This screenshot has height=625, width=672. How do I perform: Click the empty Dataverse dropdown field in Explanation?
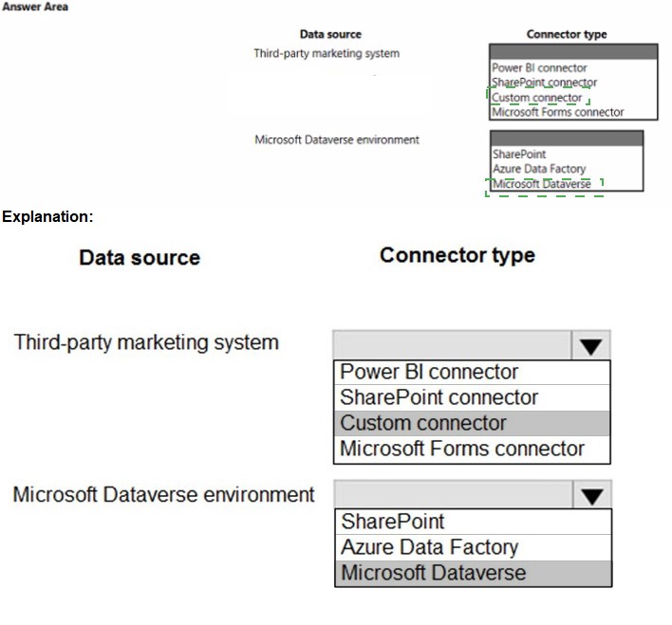tap(454, 495)
